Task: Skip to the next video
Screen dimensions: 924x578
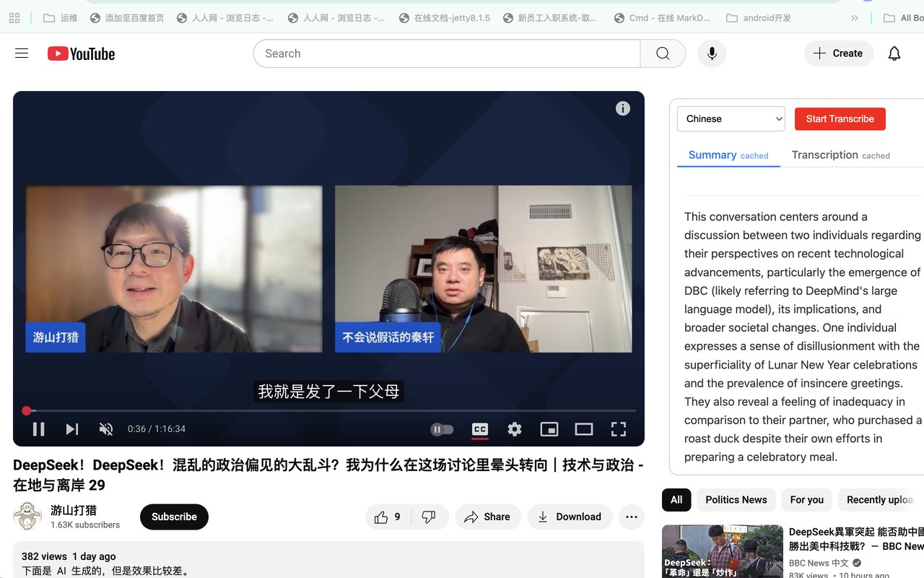Action: (72, 429)
